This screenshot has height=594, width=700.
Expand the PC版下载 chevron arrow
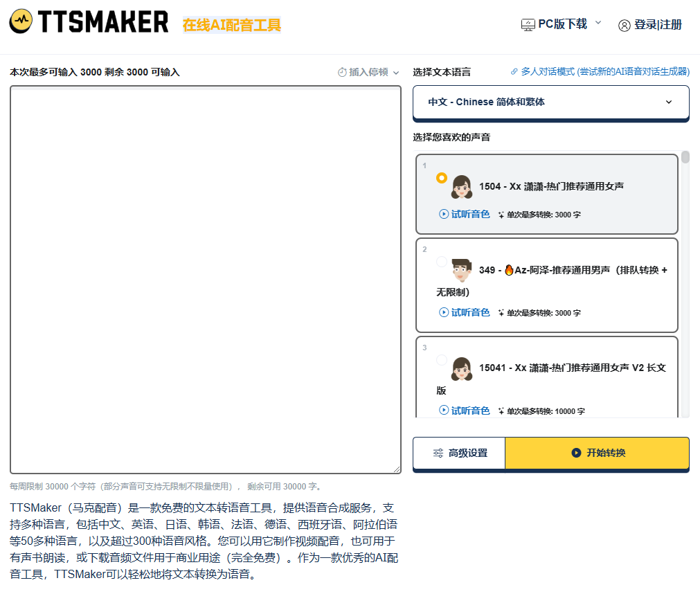(x=598, y=23)
